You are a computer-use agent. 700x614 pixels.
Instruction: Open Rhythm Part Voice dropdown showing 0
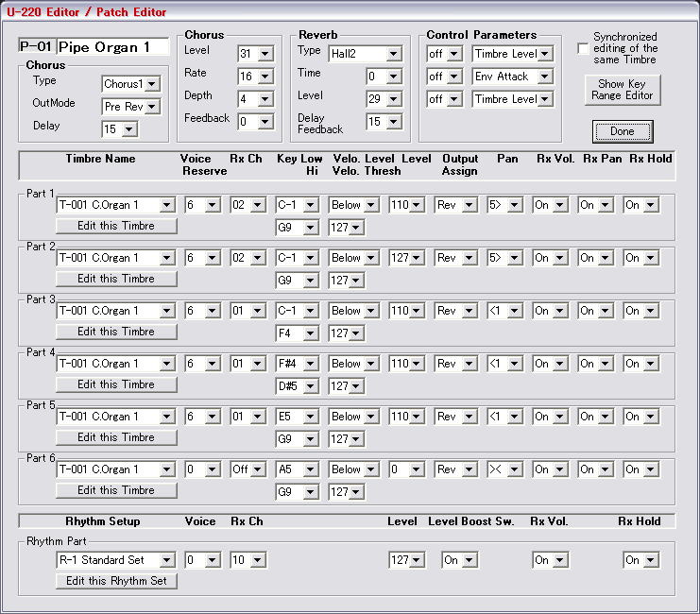pos(203,560)
